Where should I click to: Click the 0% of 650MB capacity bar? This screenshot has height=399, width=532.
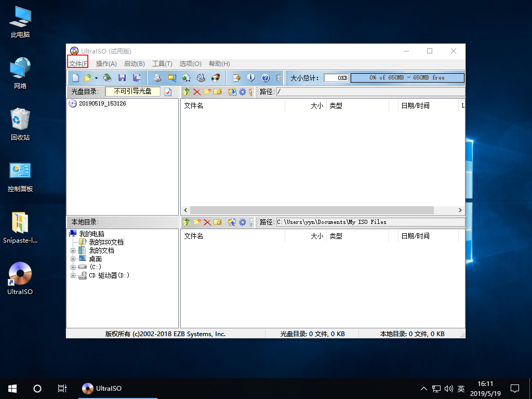(x=407, y=78)
